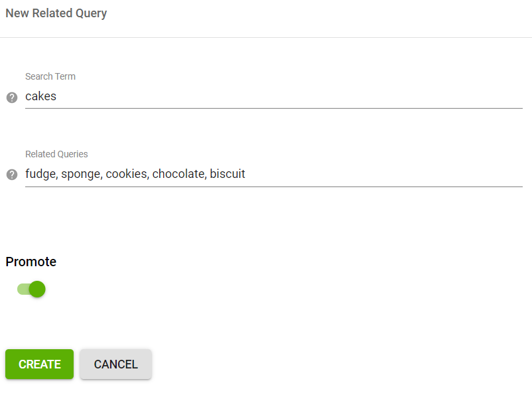The image size is (532, 395).
Task: Place cursor on the word chocolate
Action: [179, 174]
